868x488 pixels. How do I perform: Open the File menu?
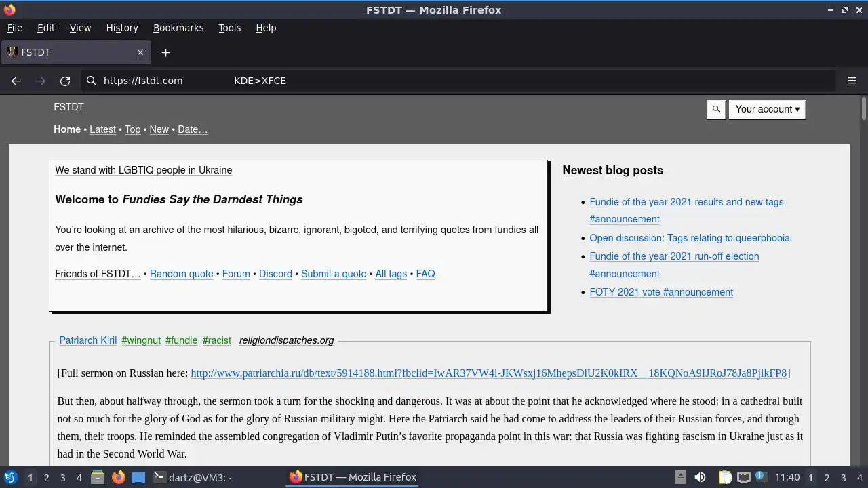(x=14, y=28)
